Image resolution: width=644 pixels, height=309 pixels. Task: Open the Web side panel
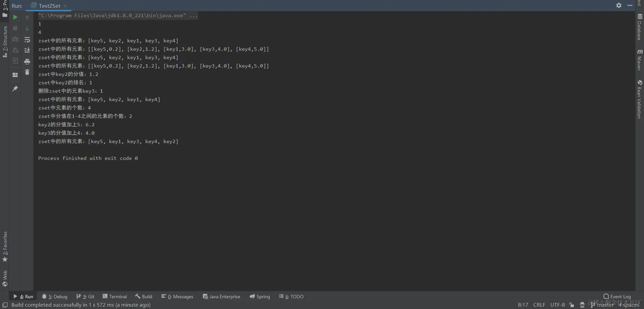point(5,278)
